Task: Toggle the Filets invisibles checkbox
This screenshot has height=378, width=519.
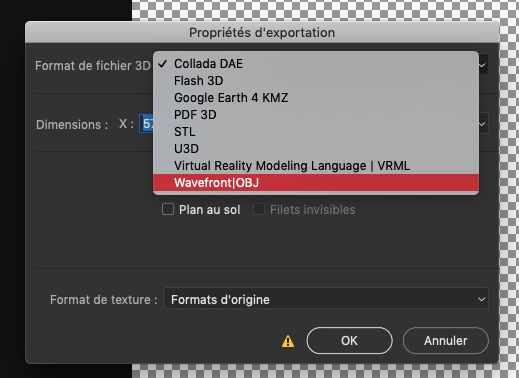Action: click(259, 210)
